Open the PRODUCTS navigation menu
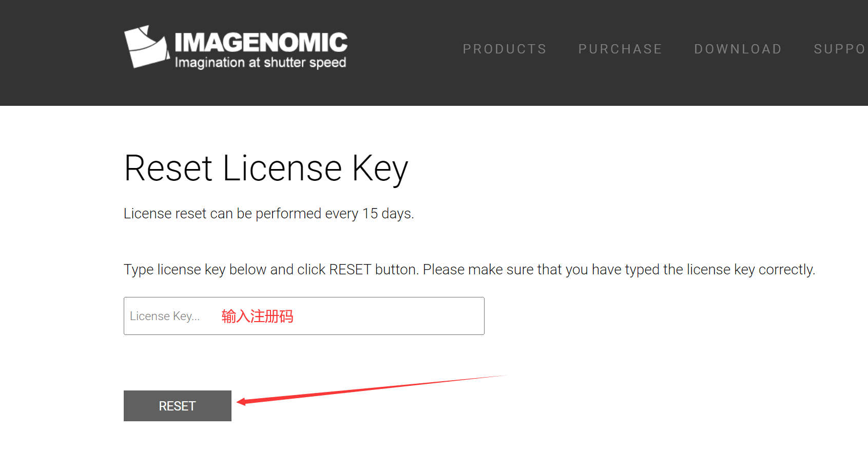The height and width of the screenshot is (467, 868). [x=505, y=49]
